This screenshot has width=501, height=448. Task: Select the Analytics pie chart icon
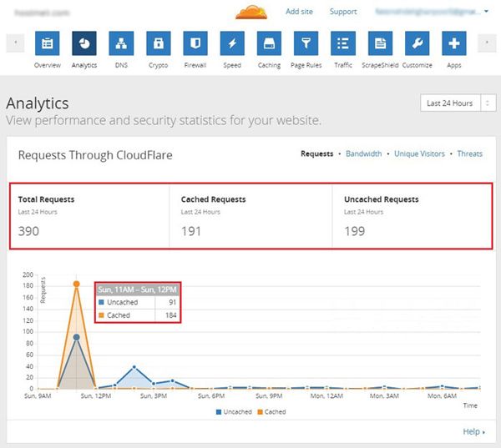84,43
